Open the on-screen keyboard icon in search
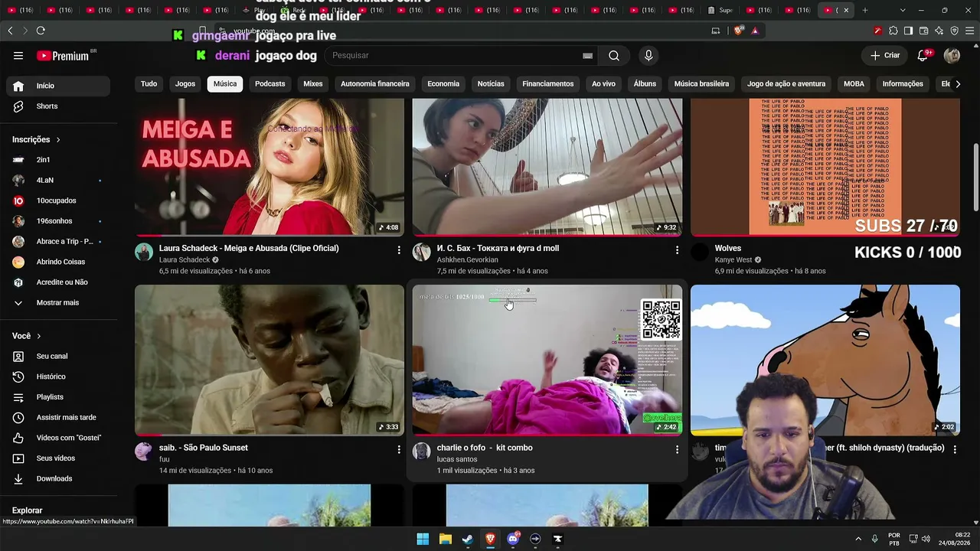The height and width of the screenshot is (551, 980). pyautogui.click(x=587, y=56)
